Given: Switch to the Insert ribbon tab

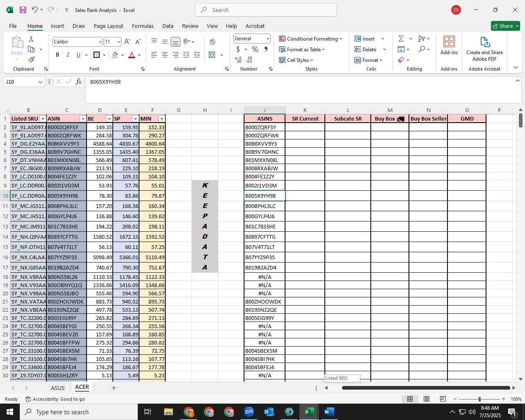Looking at the screenshot, I should pos(57,26).
